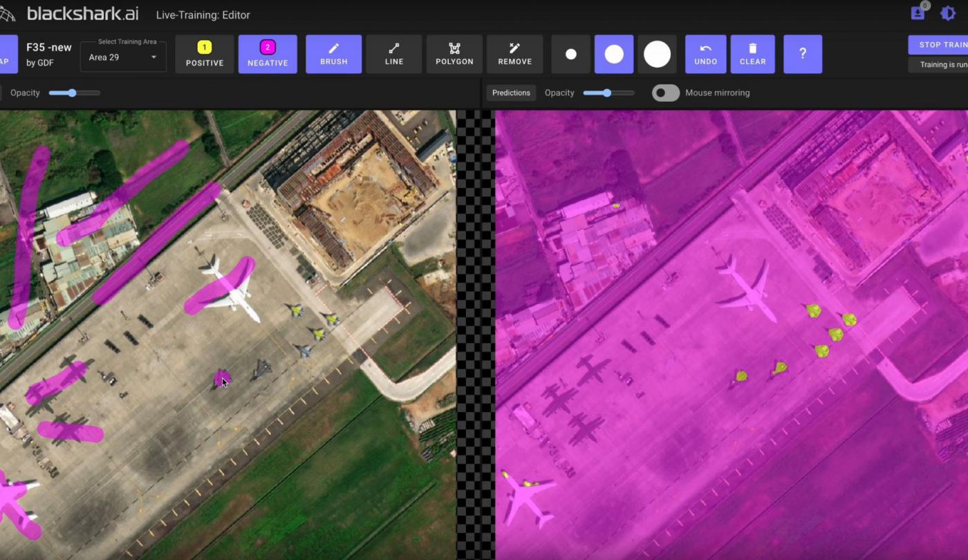
Task: Open the help question mark
Action: pyautogui.click(x=803, y=54)
